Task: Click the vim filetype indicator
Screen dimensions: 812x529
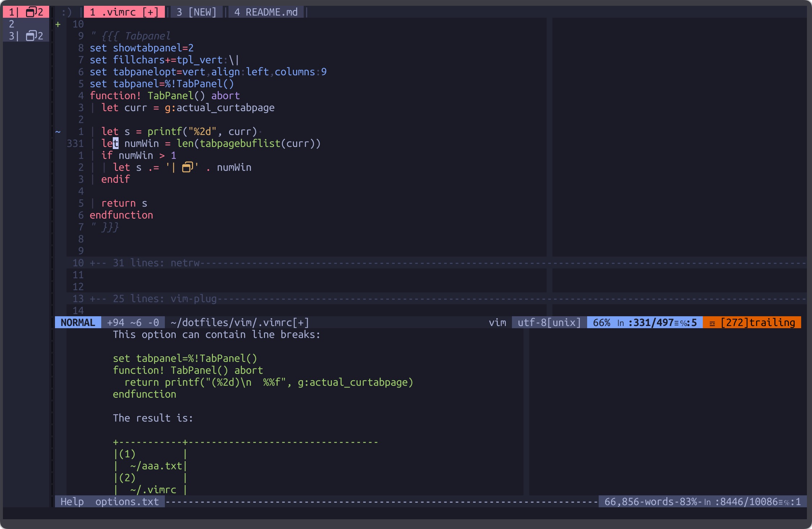Action: pos(497,322)
